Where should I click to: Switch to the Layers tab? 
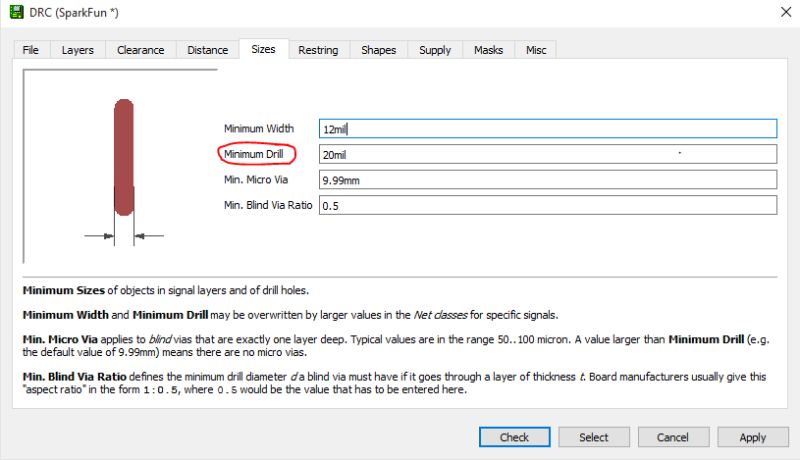pos(78,50)
